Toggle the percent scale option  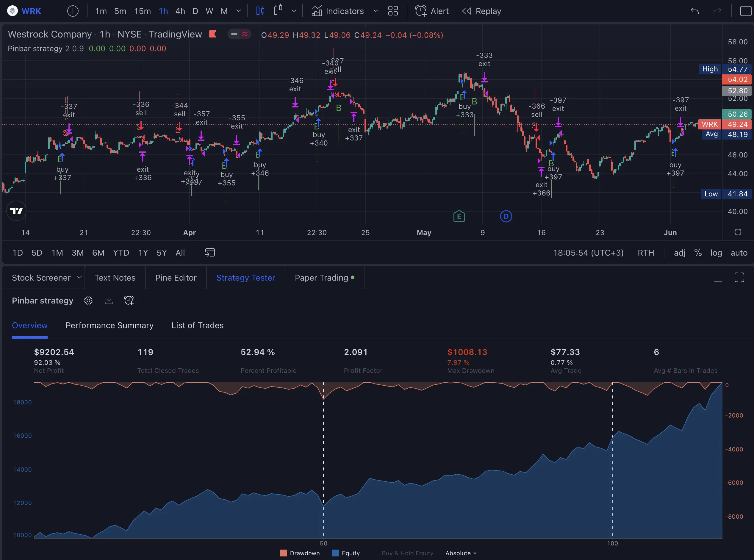698,253
